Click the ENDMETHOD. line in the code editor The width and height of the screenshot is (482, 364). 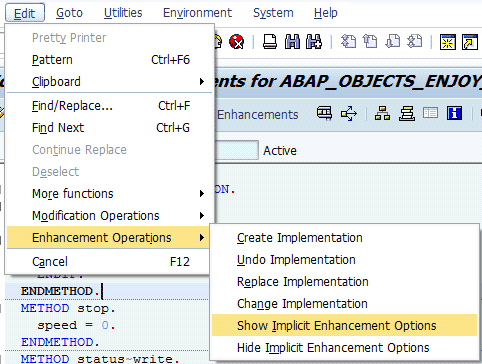(60, 291)
